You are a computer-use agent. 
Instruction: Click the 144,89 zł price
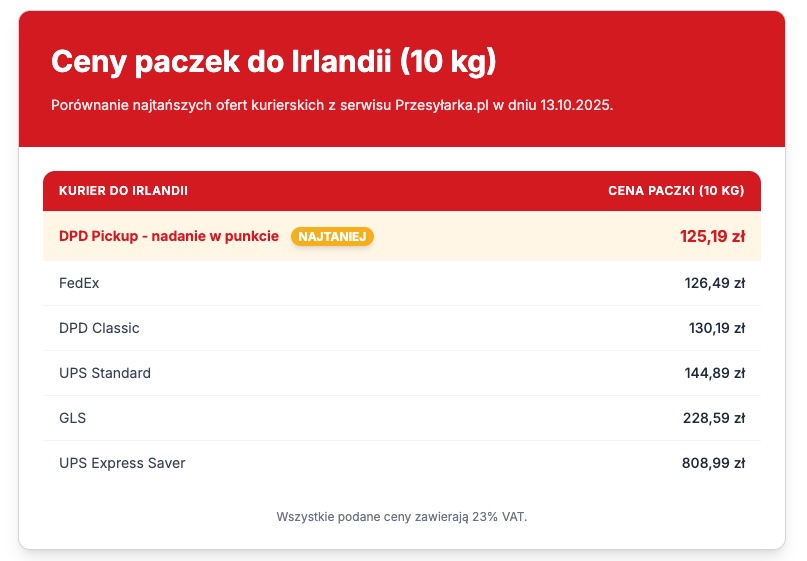[x=714, y=373]
